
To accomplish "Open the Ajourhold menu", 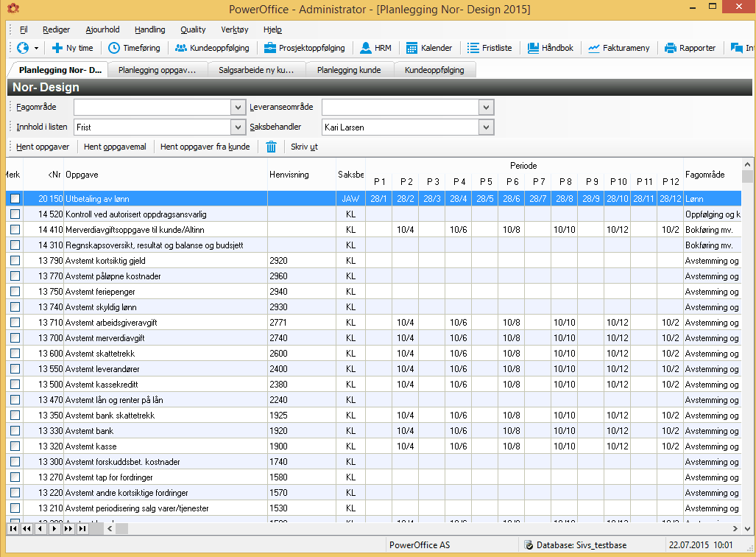I will coord(103,29).
